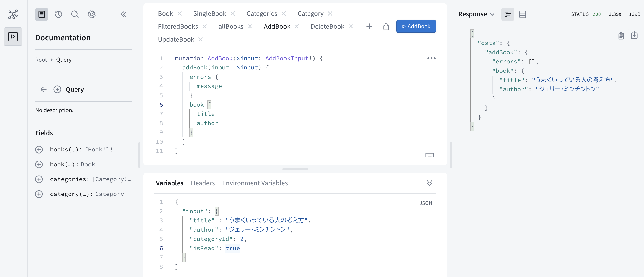Viewport: 644px width, 277px height.
Task: Select the Documentation panel icon
Action: pyautogui.click(x=41, y=14)
